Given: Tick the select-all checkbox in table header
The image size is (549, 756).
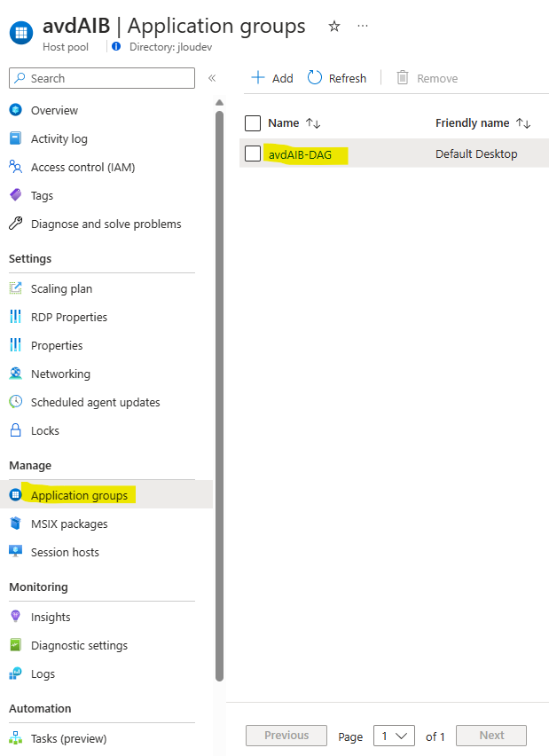Looking at the screenshot, I should [x=253, y=123].
